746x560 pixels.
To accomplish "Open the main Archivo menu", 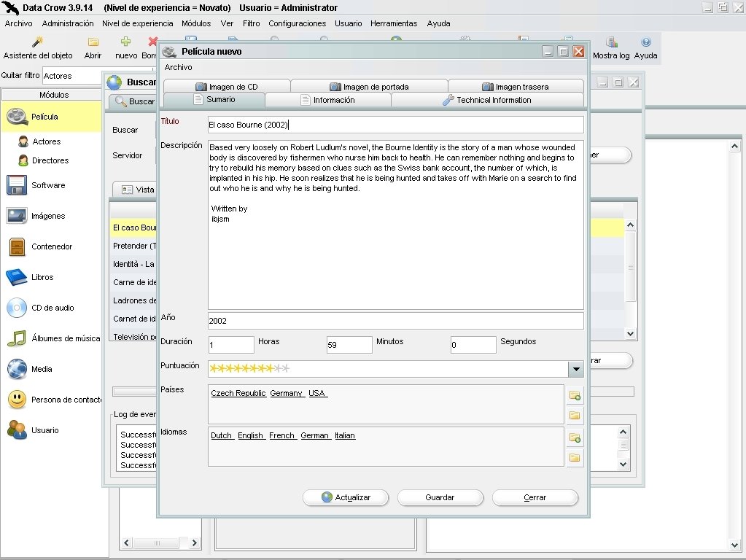I will coord(18,23).
